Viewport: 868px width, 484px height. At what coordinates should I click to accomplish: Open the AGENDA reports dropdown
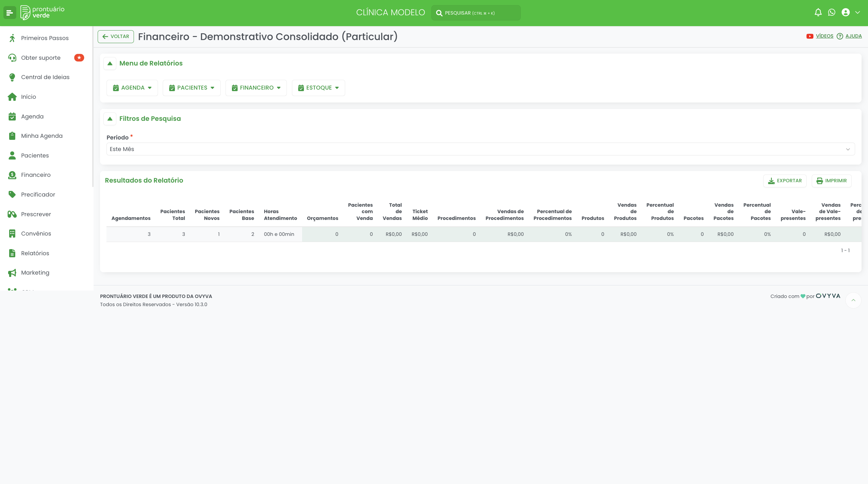tap(132, 88)
